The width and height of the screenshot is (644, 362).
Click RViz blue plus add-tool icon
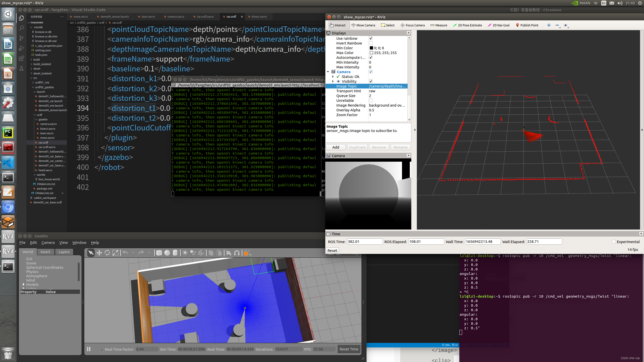tap(549, 25)
